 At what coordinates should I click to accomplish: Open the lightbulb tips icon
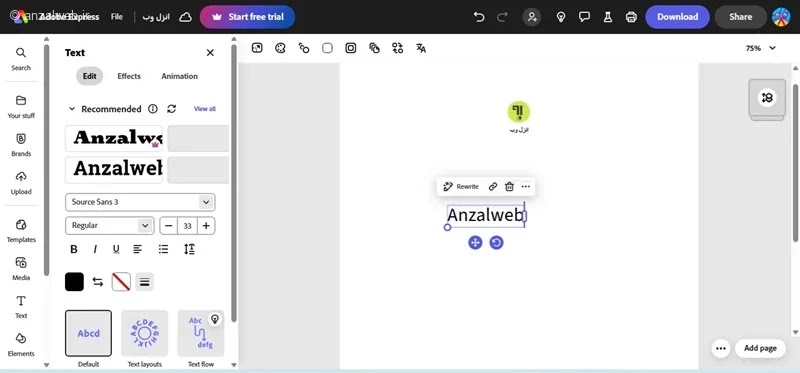coord(561,17)
